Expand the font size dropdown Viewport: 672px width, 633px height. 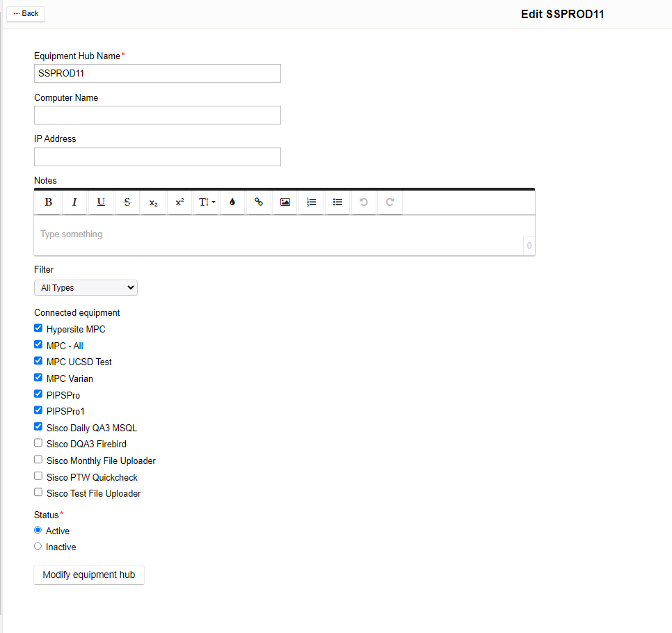(x=207, y=202)
